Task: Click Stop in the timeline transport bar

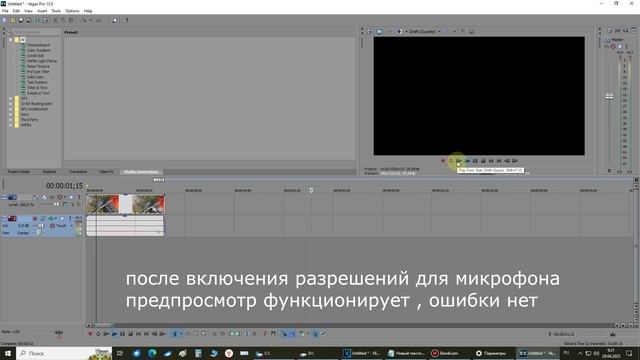Action: tap(130, 334)
